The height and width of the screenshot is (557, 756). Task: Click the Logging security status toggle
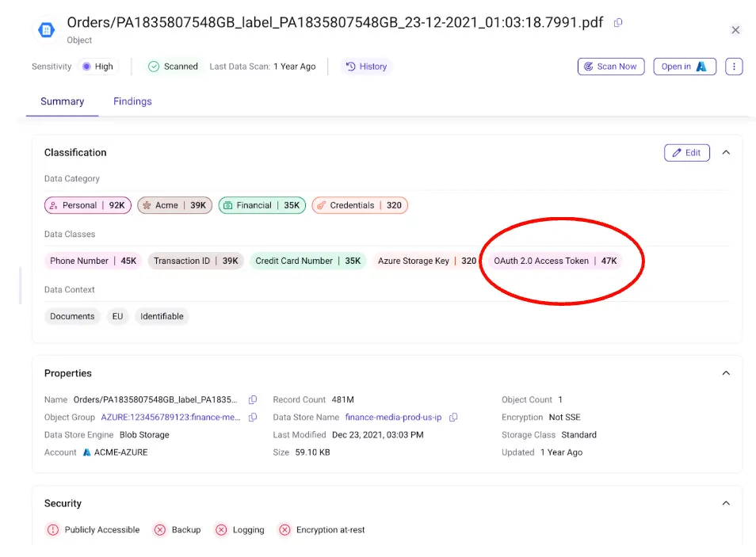point(221,530)
